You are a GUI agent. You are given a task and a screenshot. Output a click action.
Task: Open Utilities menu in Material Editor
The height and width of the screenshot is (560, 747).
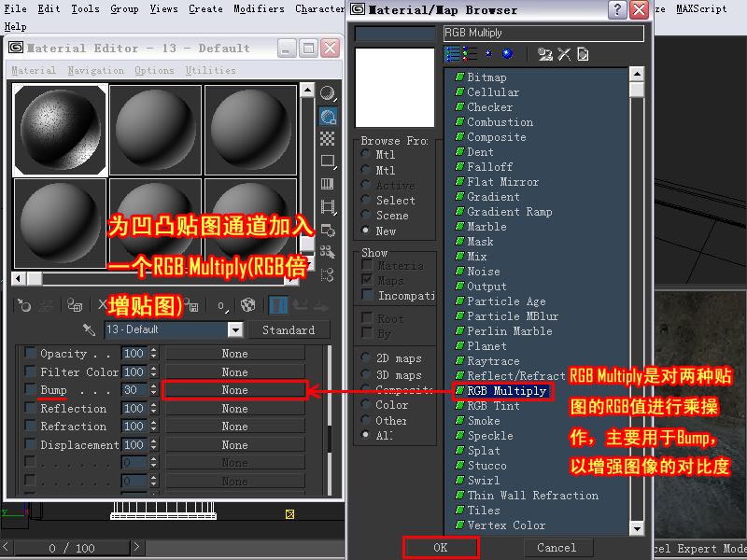pyautogui.click(x=211, y=71)
